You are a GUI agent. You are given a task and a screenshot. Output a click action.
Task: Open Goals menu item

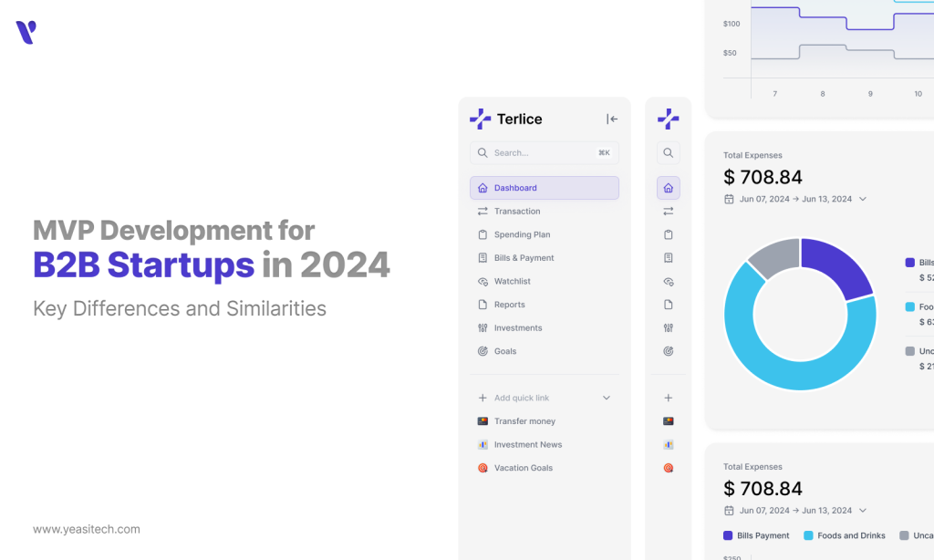[x=544, y=351]
